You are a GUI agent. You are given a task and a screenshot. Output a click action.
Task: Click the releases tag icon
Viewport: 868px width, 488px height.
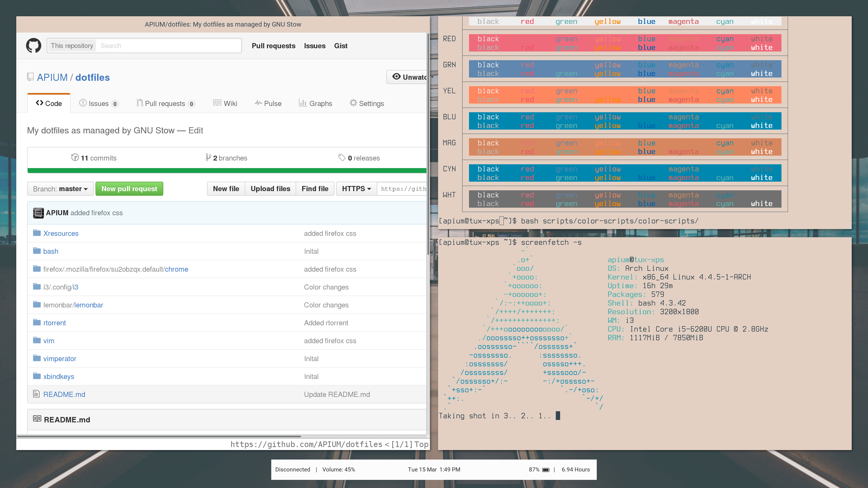coord(342,158)
